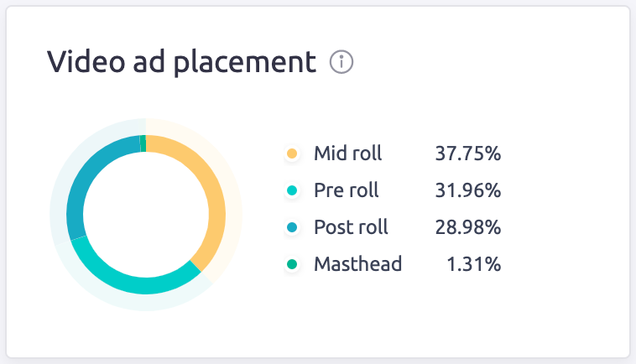
Task: Click the green Masthead legend dot
Action: (292, 265)
